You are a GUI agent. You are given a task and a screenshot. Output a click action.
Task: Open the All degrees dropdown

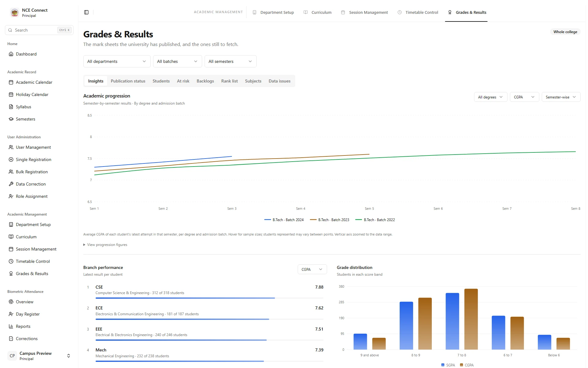pos(490,97)
